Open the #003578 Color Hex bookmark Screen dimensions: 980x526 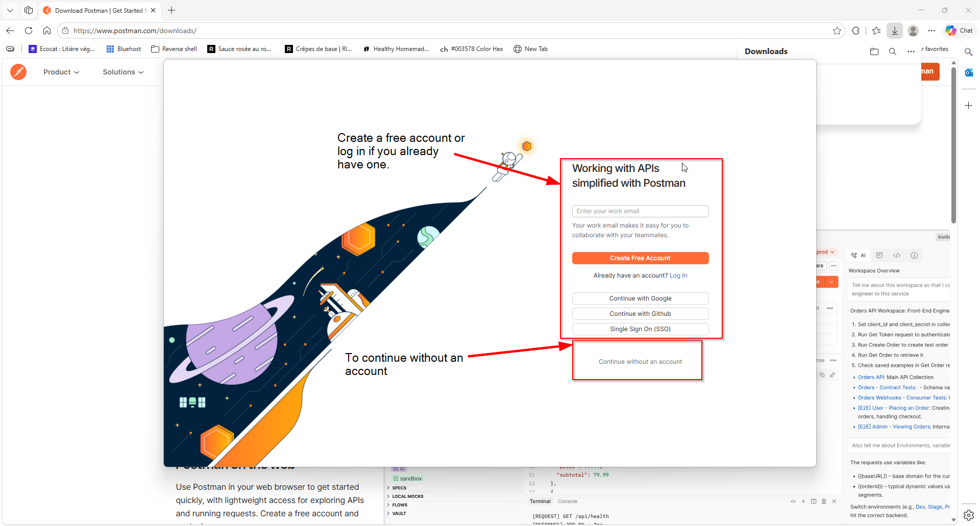pyautogui.click(x=472, y=49)
